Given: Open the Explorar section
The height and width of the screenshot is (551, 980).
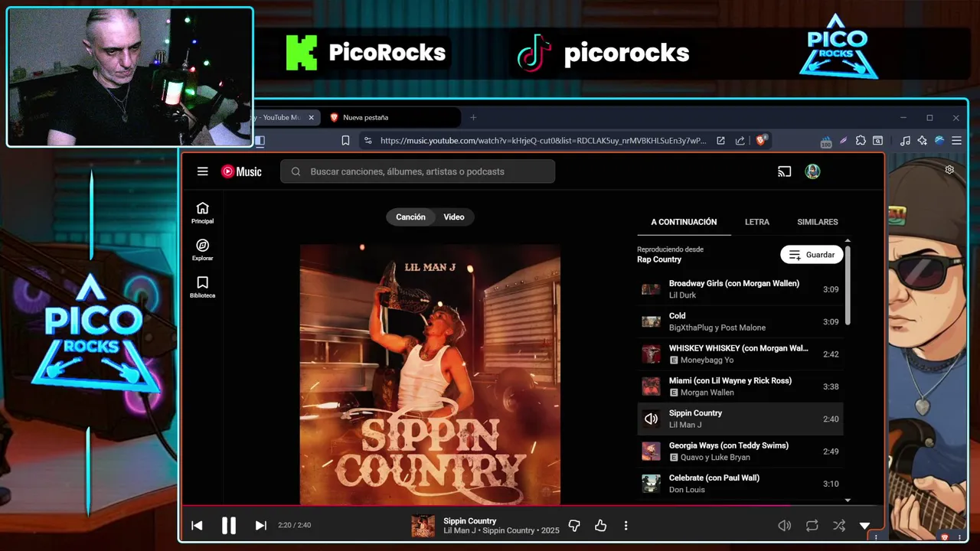Looking at the screenshot, I should pos(202,250).
